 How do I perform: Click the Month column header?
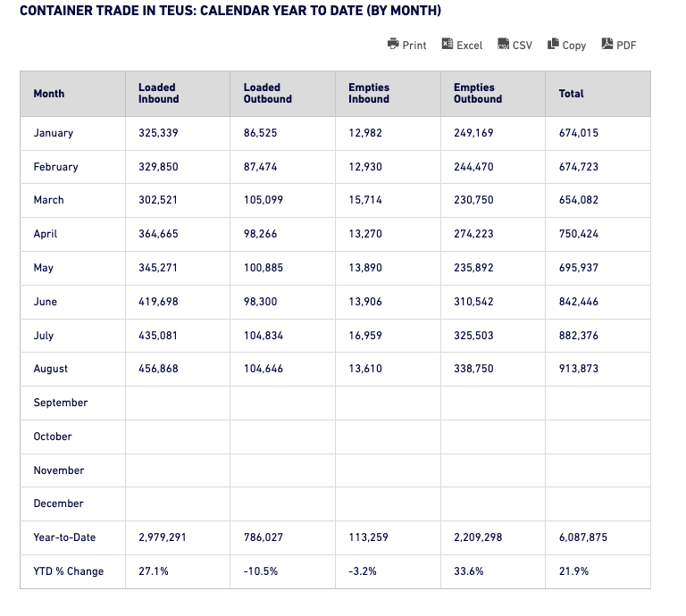click(49, 94)
